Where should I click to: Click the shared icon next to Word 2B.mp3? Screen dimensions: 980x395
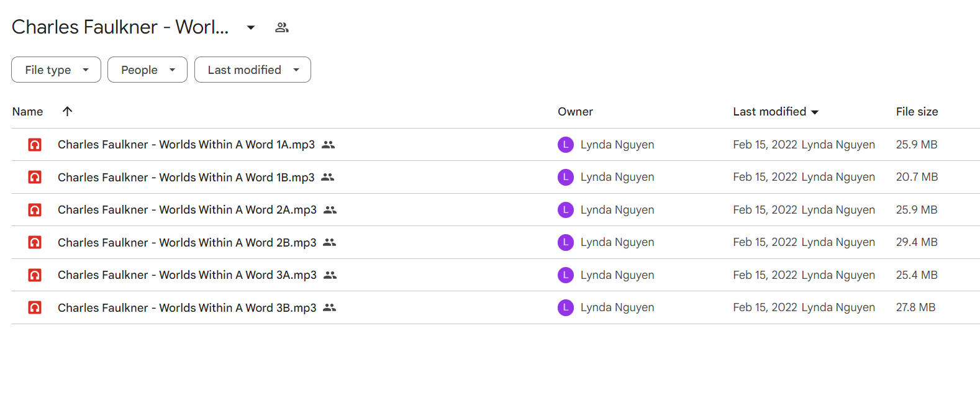(330, 242)
